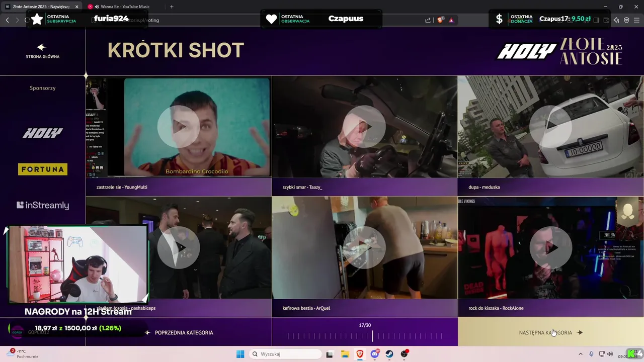The height and width of the screenshot is (362, 644).
Task: Click the Sponsorzy sidebar label
Action: (42, 88)
